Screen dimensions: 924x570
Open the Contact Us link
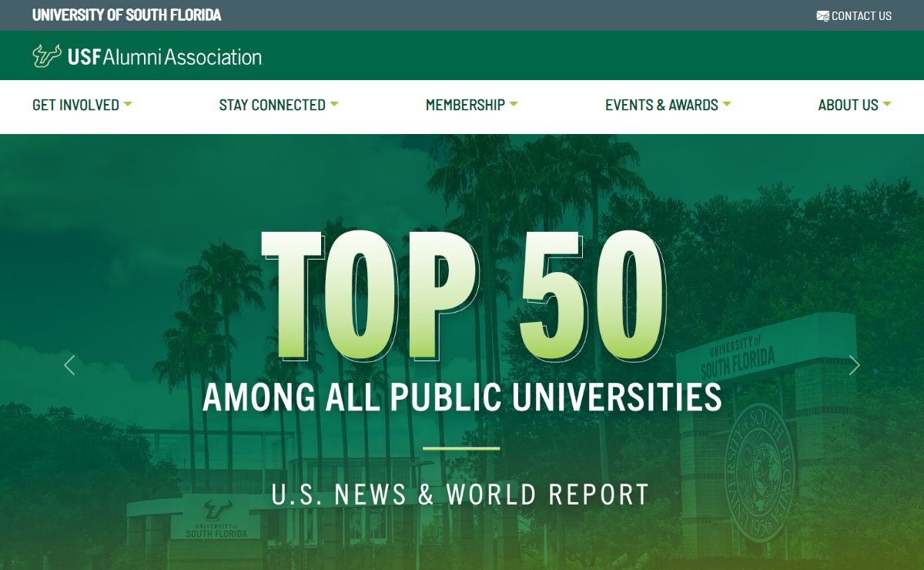coord(854,15)
